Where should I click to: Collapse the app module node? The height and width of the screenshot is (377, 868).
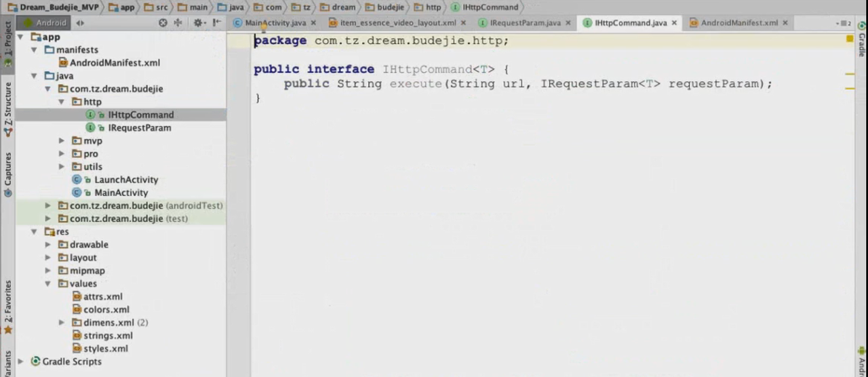pos(20,37)
